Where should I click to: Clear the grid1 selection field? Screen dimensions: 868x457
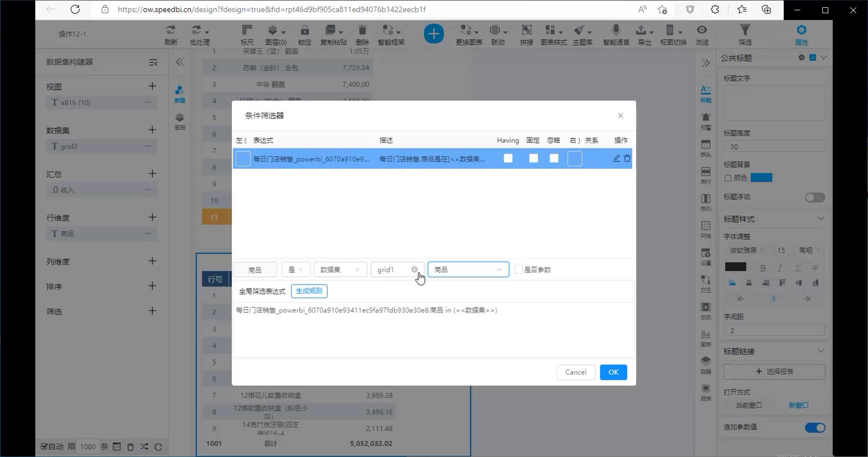point(415,269)
